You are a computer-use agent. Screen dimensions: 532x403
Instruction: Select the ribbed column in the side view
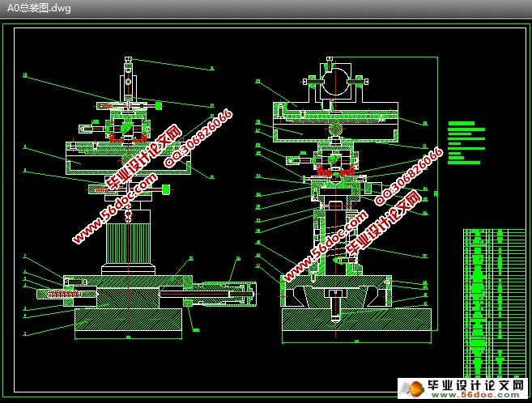128,244
